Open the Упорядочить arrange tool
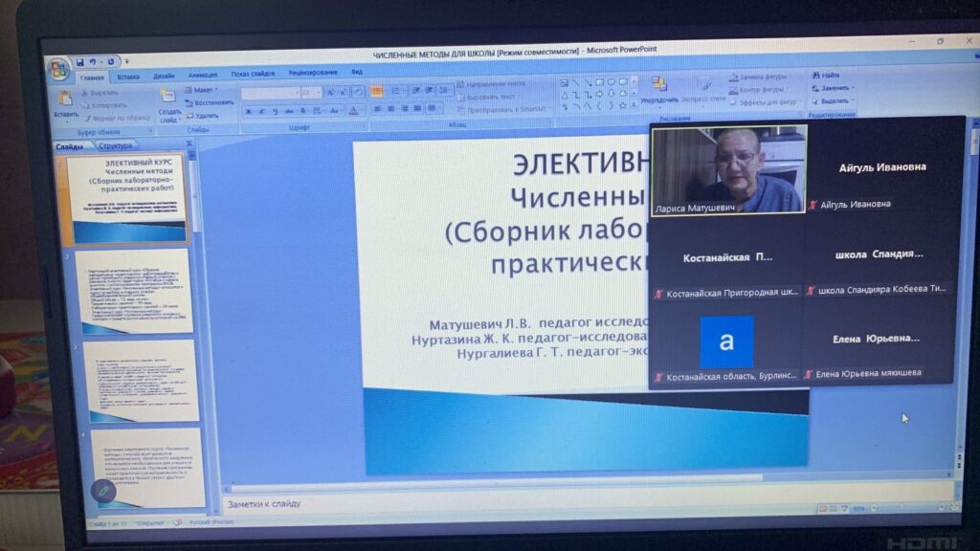The image size is (980, 551). [x=659, y=90]
